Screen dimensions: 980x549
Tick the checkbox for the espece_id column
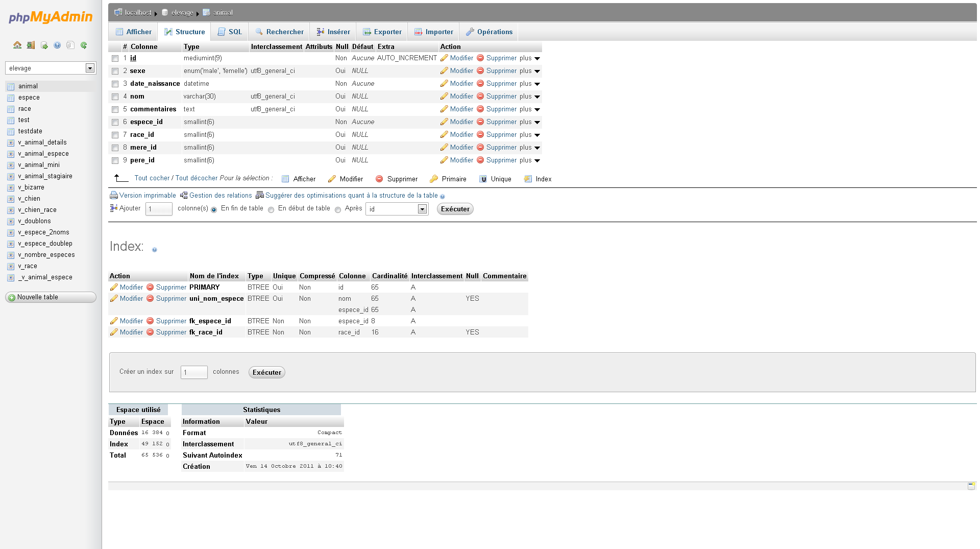coord(115,122)
